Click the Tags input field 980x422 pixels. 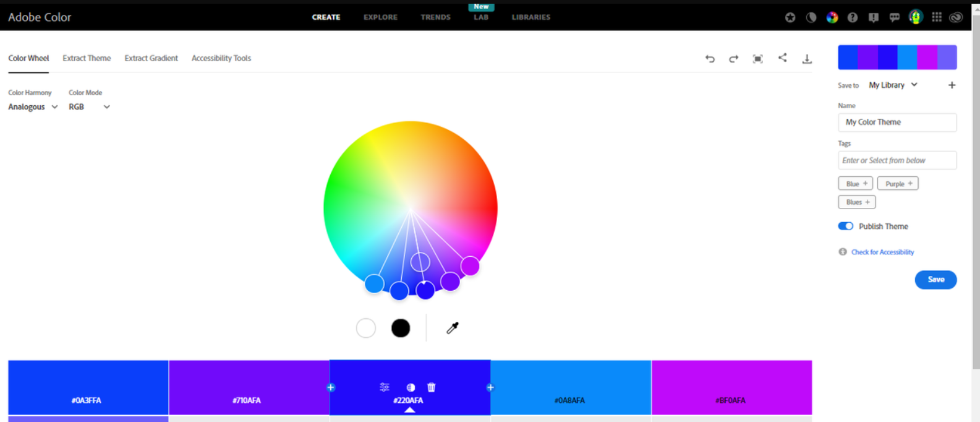pos(897,160)
